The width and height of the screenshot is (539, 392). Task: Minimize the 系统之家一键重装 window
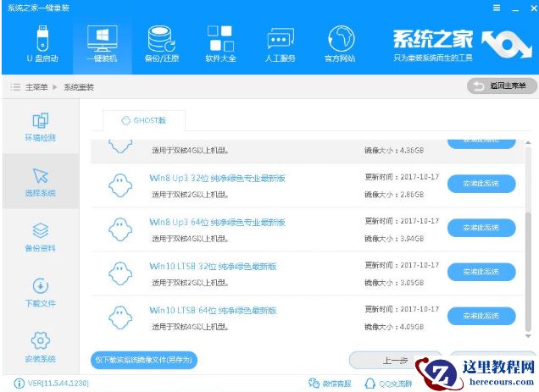pyautogui.click(x=515, y=8)
